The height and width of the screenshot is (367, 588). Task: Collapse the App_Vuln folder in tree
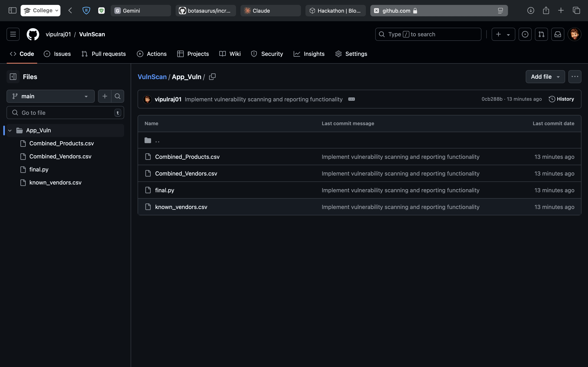pos(10,130)
